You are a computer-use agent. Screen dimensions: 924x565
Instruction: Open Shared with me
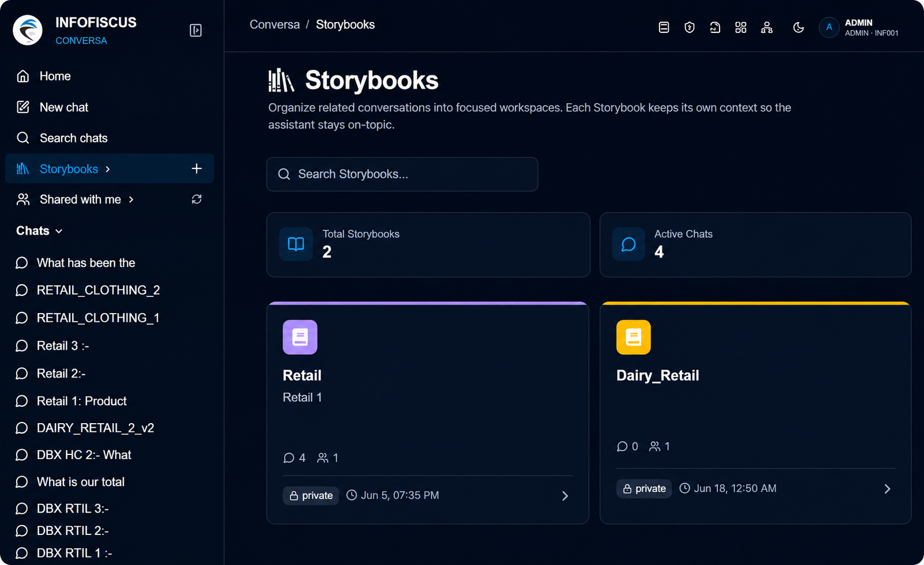coord(80,199)
